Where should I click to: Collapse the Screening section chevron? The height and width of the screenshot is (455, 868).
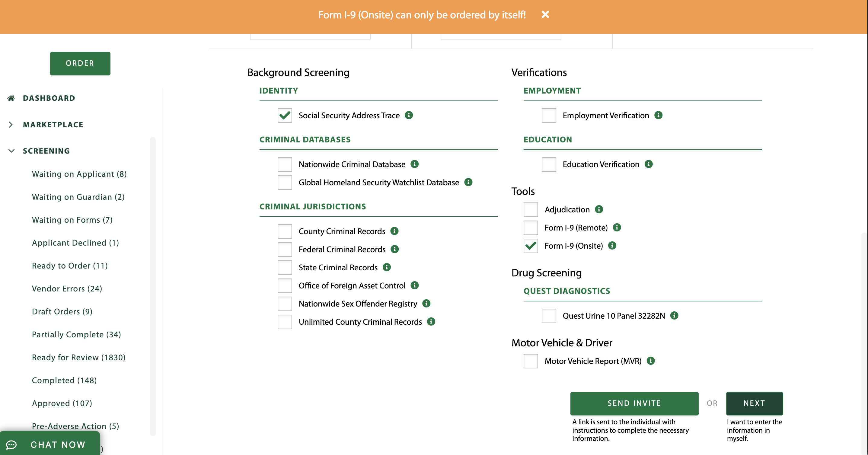[11, 151]
